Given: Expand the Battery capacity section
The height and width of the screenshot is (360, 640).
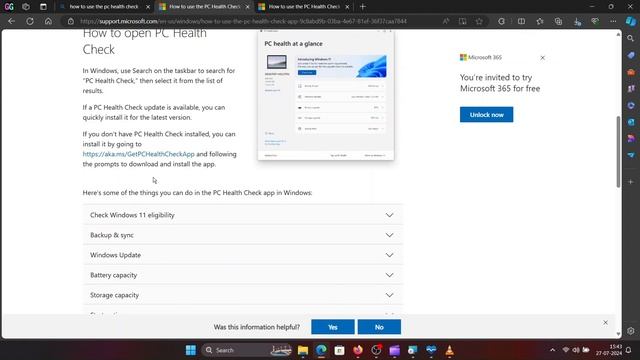Looking at the screenshot, I should tap(243, 275).
